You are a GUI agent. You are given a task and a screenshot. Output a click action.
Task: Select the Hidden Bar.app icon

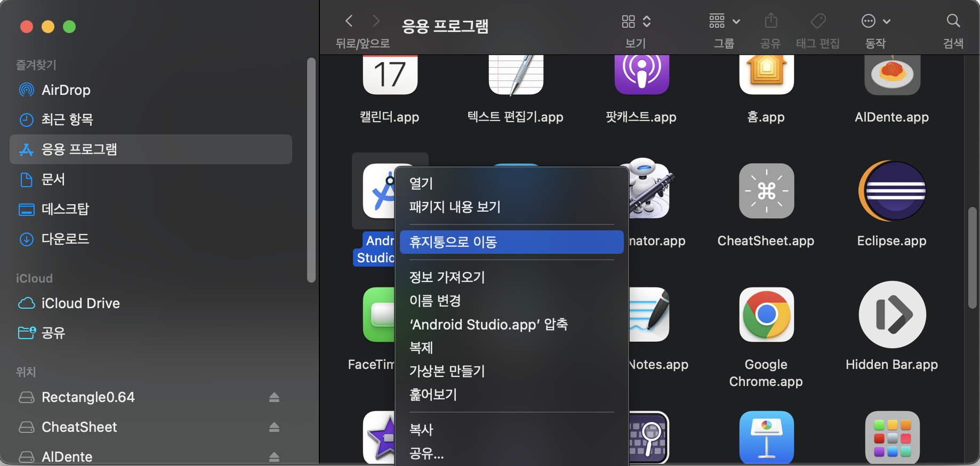tap(893, 315)
